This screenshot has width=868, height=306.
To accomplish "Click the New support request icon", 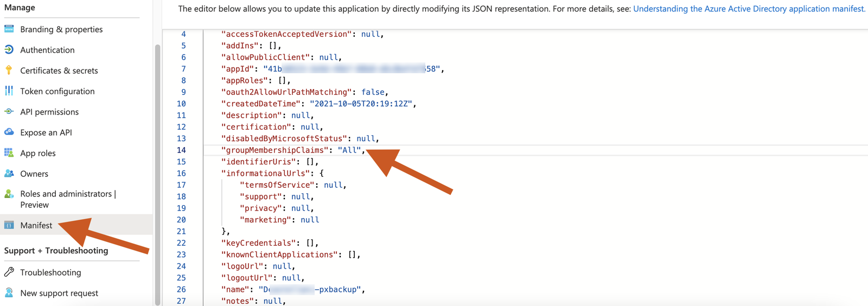I will click(x=9, y=292).
